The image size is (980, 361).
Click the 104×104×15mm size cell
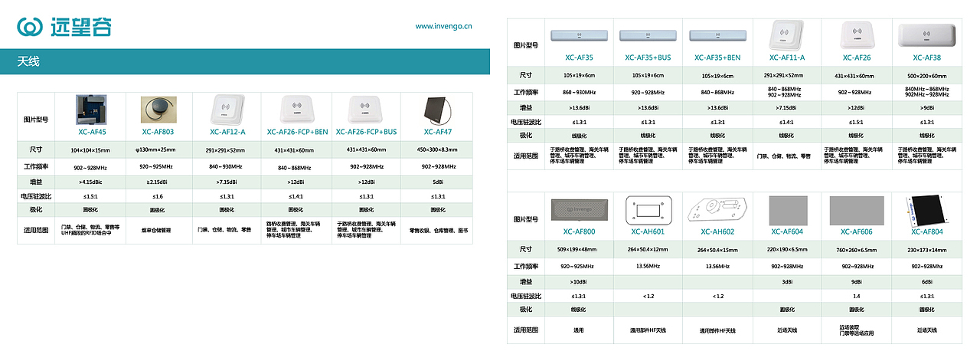pyautogui.click(x=90, y=151)
